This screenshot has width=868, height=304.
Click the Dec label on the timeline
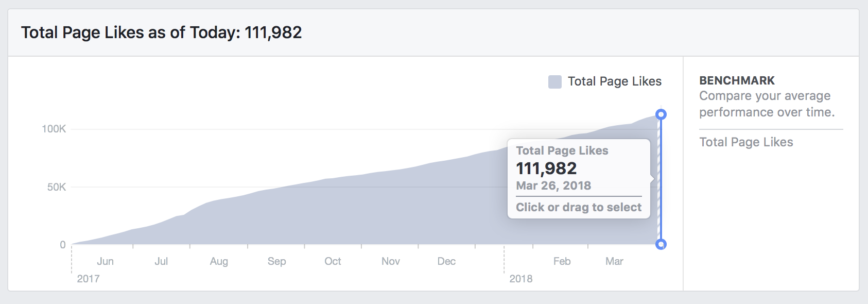tap(446, 261)
